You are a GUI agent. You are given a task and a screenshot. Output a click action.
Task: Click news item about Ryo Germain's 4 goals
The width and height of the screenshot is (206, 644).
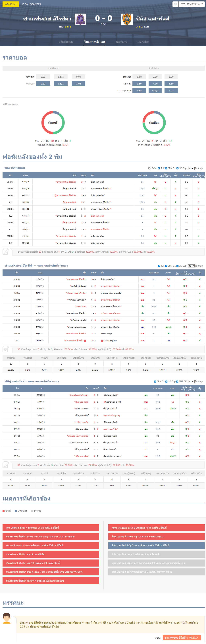[x=51, y=528]
